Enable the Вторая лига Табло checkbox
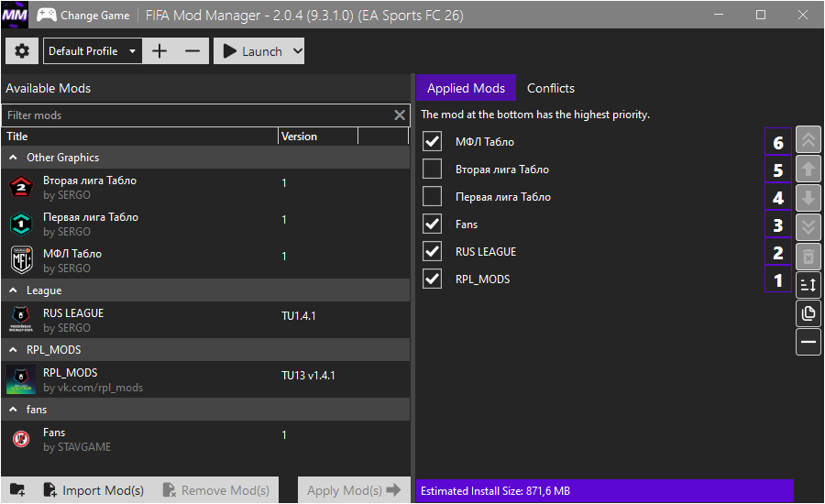 tap(433, 170)
